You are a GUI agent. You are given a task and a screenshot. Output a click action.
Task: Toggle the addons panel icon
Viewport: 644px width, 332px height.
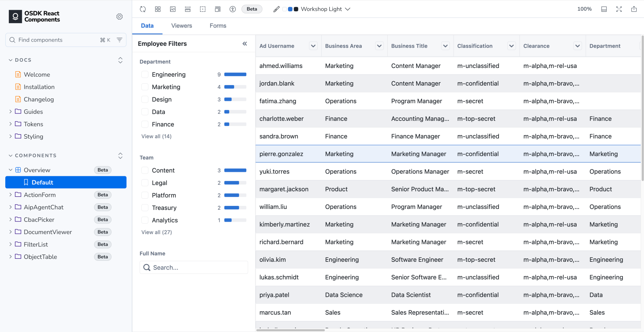tap(604, 9)
